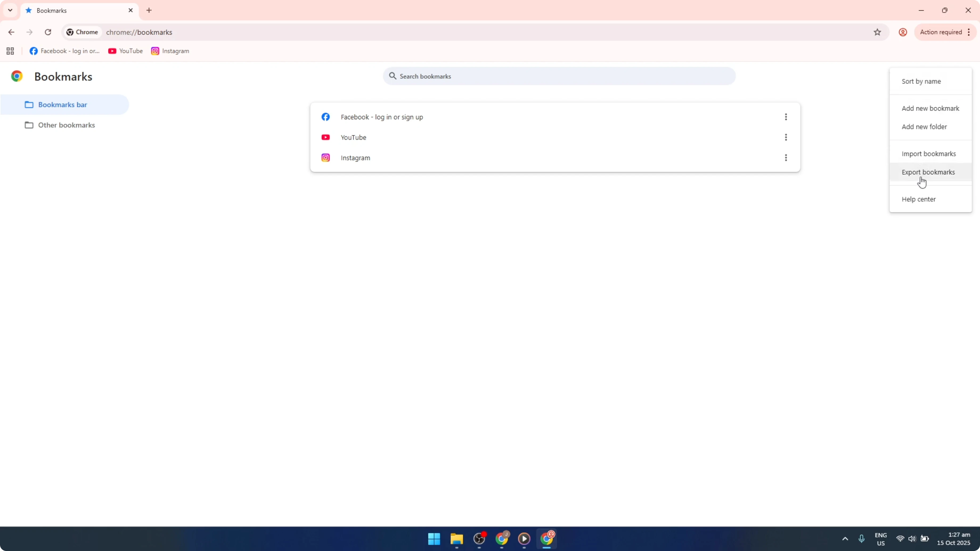This screenshot has width=980, height=551.
Task: Click Add new folder
Action: click(x=924, y=126)
